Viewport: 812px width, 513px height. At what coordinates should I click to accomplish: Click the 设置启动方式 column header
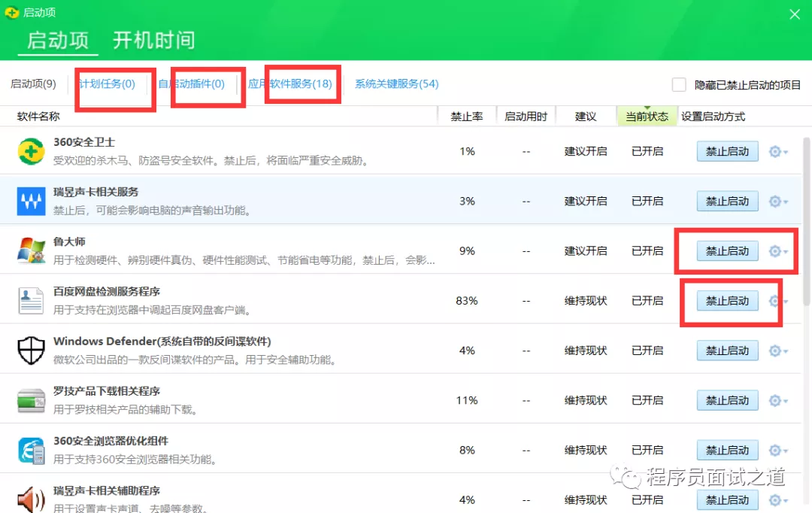click(713, 117)
